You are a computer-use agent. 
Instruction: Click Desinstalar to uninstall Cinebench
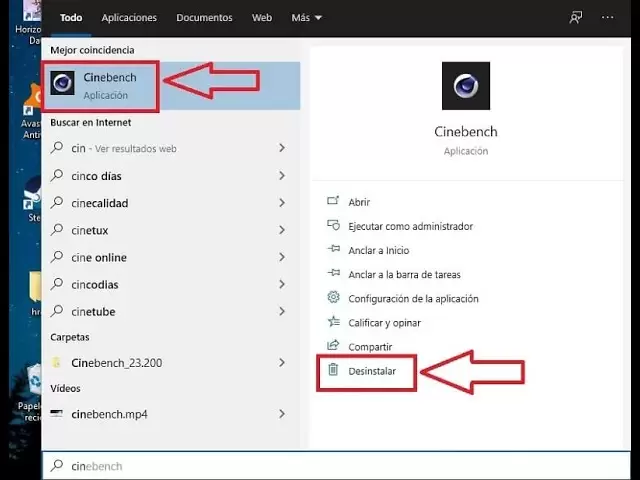click(372, 371)
